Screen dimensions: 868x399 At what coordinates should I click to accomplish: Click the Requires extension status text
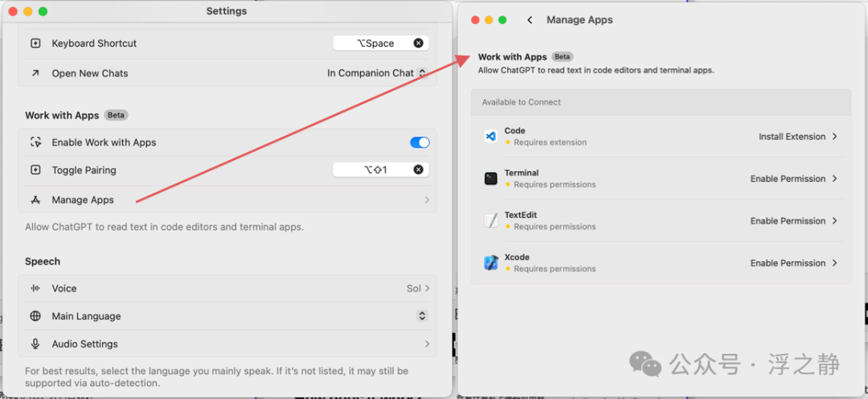(x=551, y=142)
